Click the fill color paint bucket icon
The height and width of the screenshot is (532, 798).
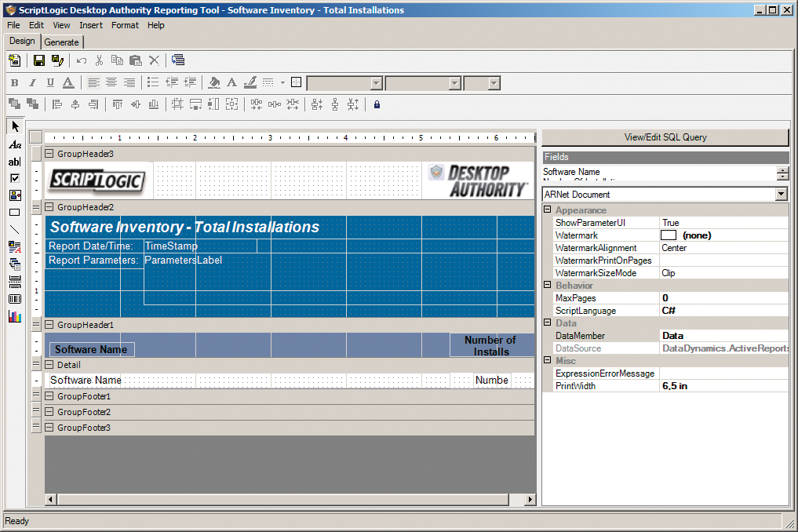point(214,82)
